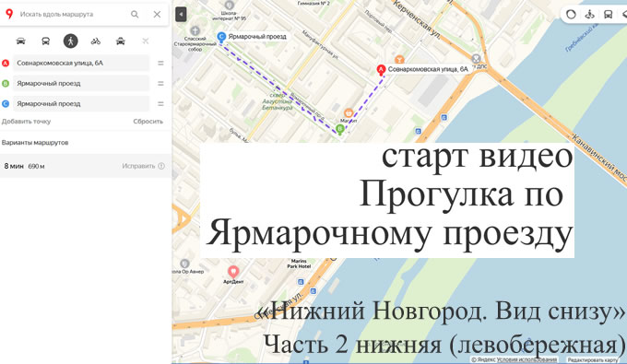Select the car route mode icon
The height and width of the screenshot is (364, 627).
coord(21,41)
